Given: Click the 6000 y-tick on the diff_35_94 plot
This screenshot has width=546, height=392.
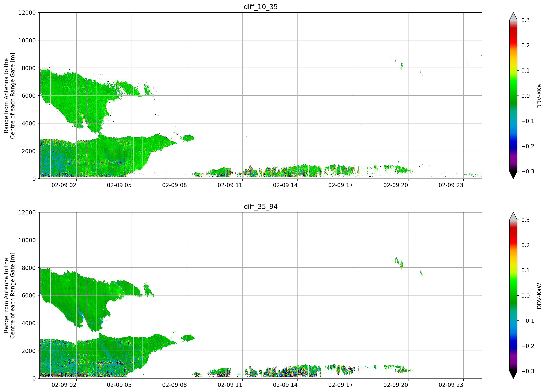Looking at the screenshot, I should (29, 296).
